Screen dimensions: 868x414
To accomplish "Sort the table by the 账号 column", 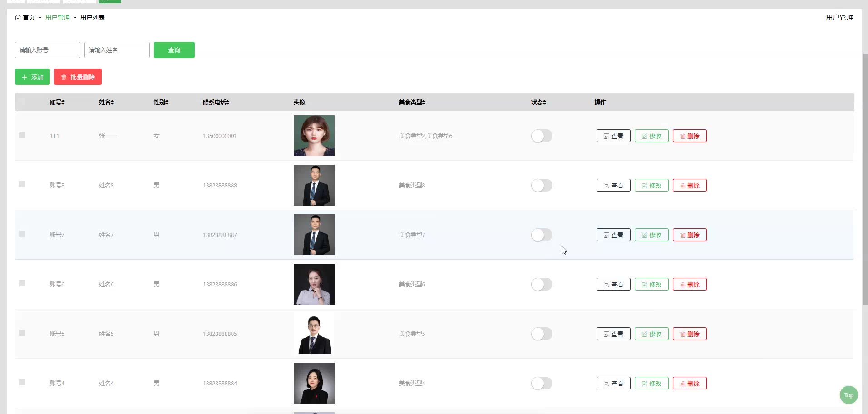I will coord(57,102).
